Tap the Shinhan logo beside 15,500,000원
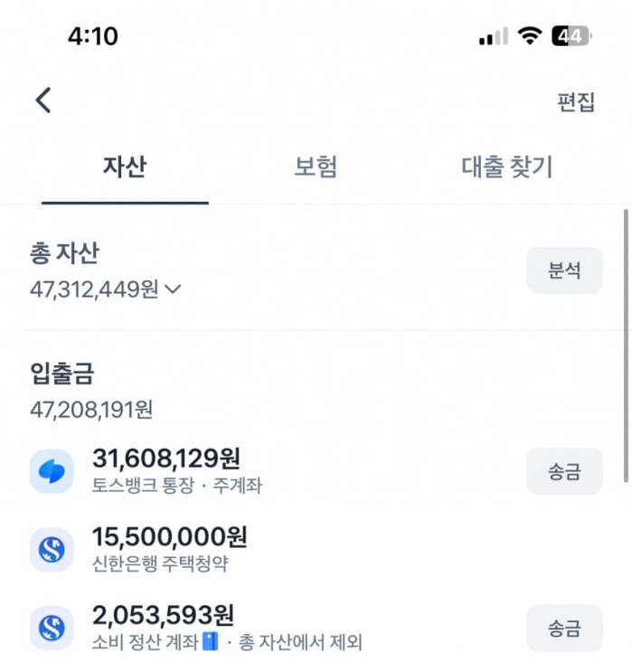The height and width of the screenshot is (672, 632). tap(52, 550)
